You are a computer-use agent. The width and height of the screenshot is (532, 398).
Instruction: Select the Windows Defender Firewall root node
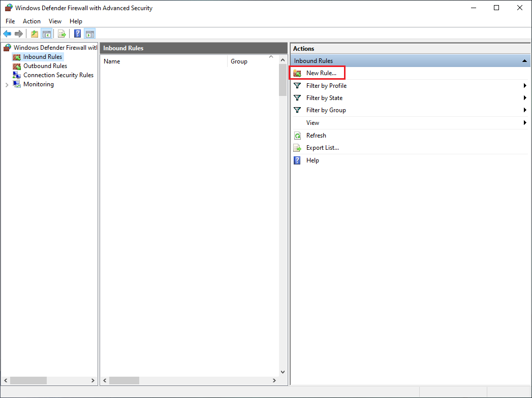[x=55, y=48]
